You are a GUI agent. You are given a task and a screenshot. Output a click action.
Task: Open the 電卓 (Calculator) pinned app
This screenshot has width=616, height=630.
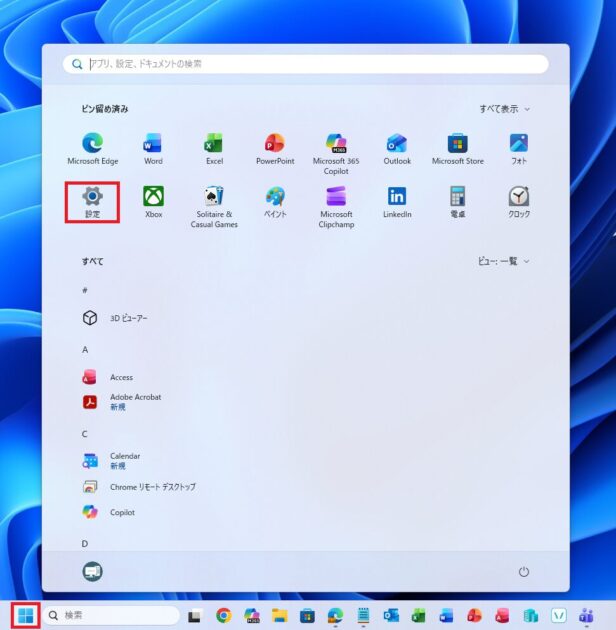(458, 202)
